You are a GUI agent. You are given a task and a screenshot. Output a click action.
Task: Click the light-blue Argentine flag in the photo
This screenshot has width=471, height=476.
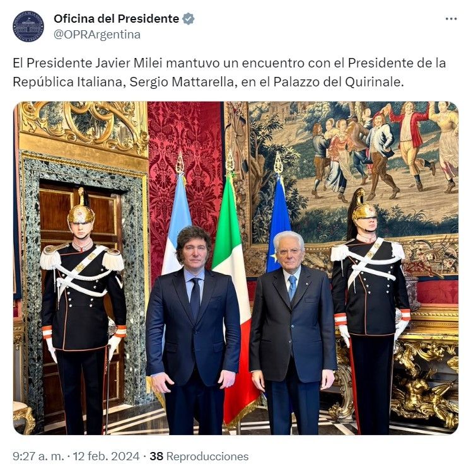pos(177,224)
